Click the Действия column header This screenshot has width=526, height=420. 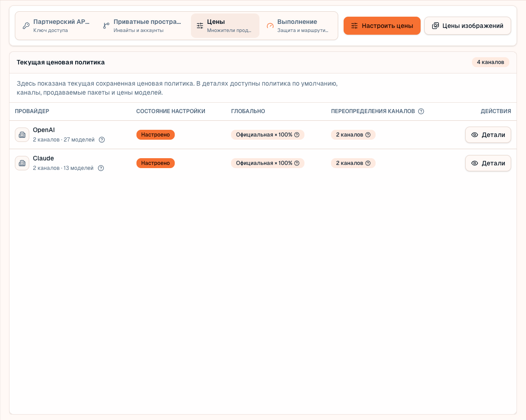pos(496,111)
